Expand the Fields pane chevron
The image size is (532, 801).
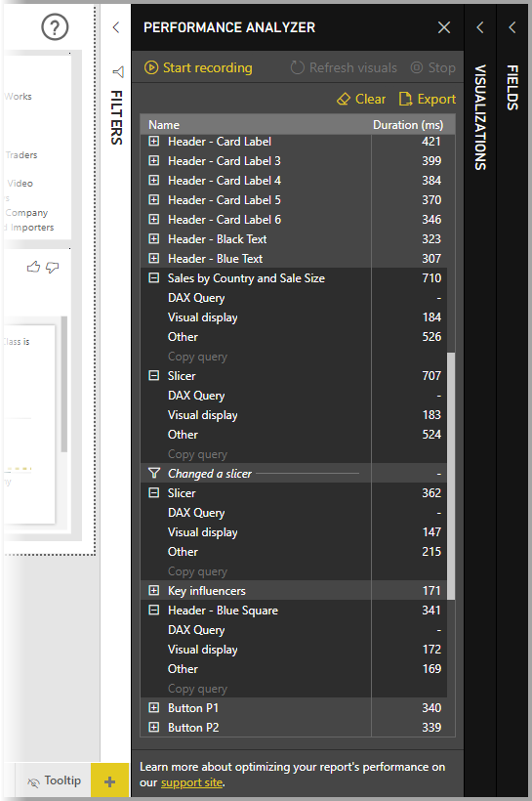click(512, 27)
